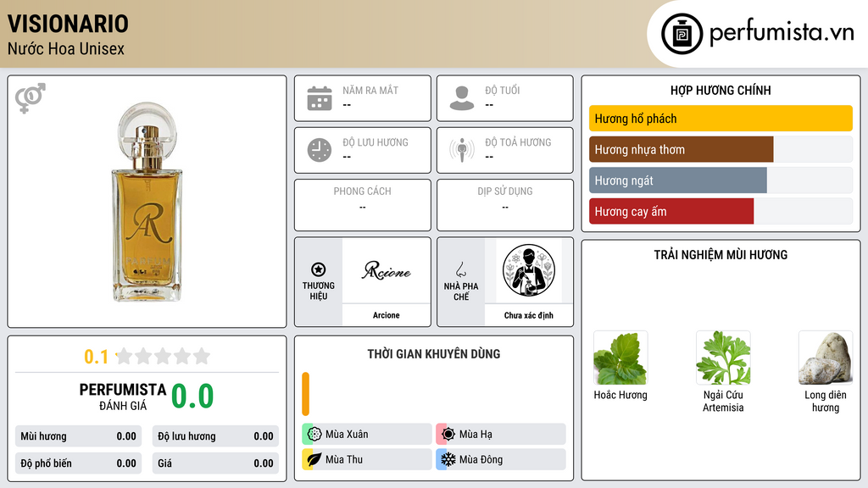Screen dimensions: 868x488
Task: Click the ĐỘ TOẢ HƯƠNG card label
Action: click(518, 142)
